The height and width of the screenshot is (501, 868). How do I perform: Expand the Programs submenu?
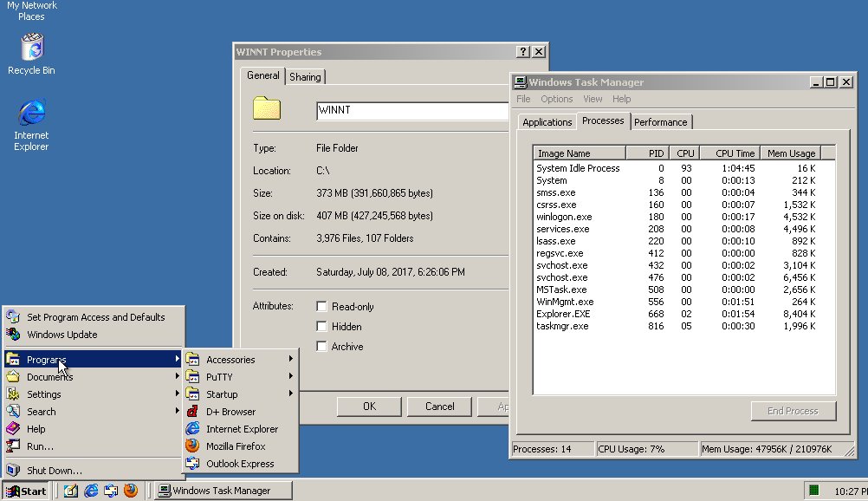pos(93,359)
